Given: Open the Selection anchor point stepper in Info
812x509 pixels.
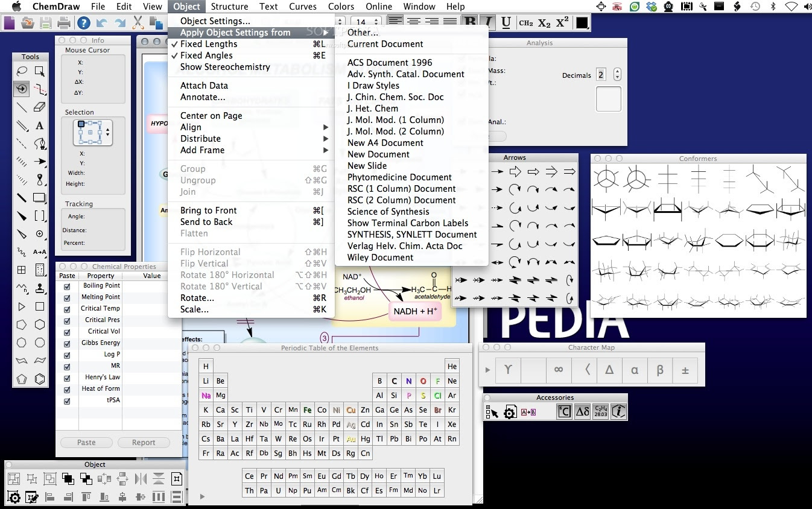Looking at the screenshot, I should (108, 131).
